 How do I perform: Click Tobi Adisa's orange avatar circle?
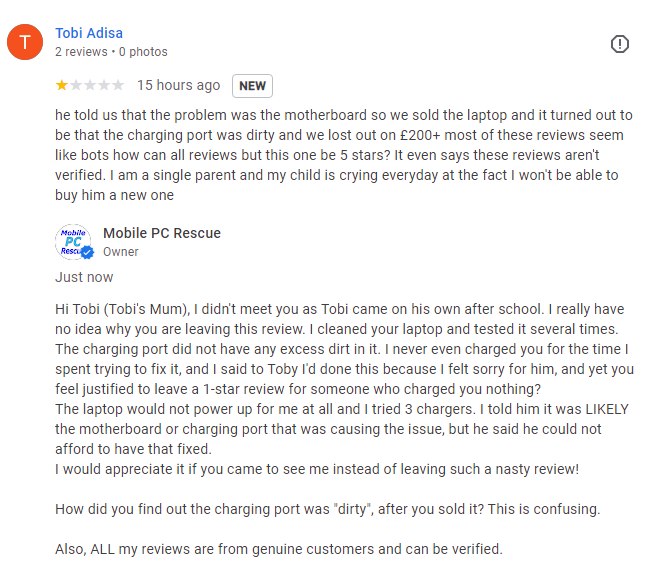(x=25, y=43)
